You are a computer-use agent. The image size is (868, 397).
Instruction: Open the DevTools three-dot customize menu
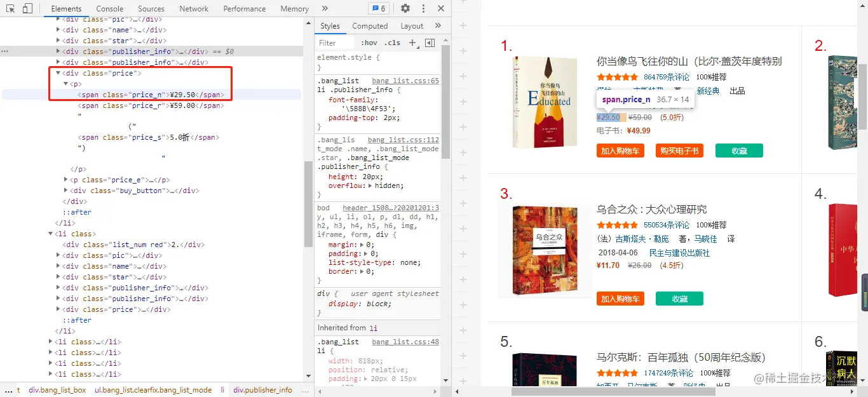[423, 8]
